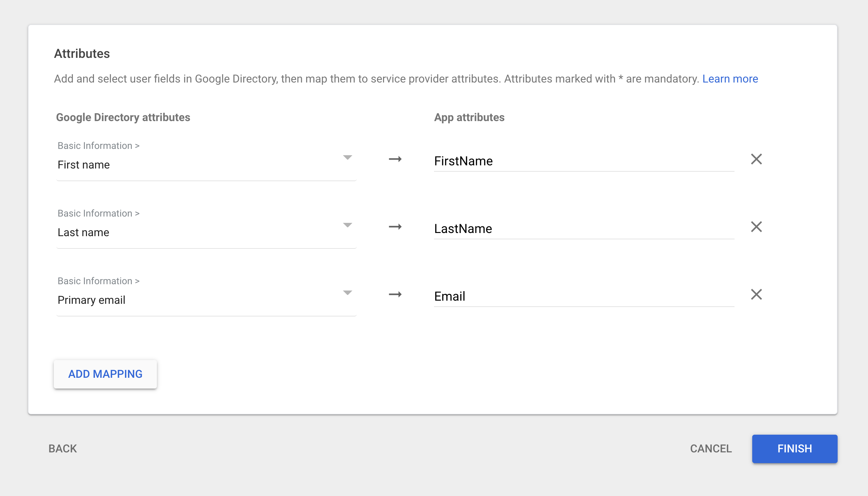
Task: Select the Primary email directory attribute field
Action: 198,300
